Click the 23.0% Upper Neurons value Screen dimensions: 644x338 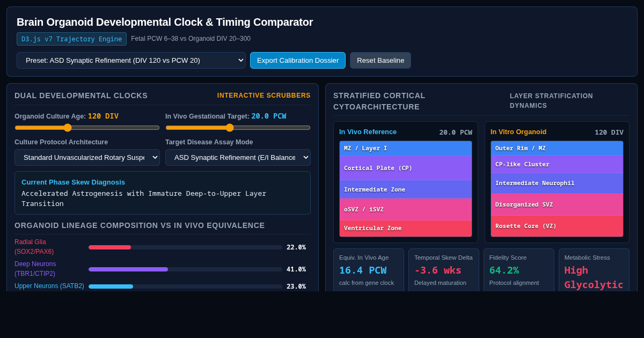tap(296, 286)
